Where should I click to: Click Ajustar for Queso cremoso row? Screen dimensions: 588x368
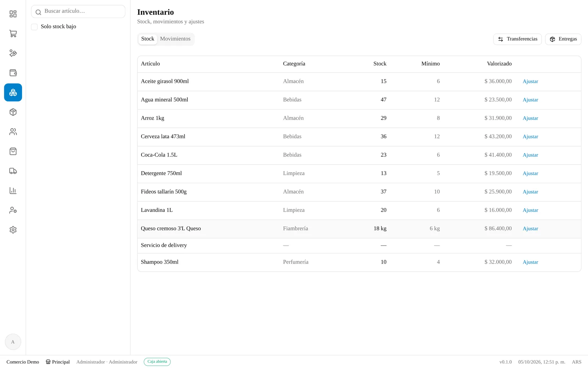pyautogui.click(x=530, y=229)
